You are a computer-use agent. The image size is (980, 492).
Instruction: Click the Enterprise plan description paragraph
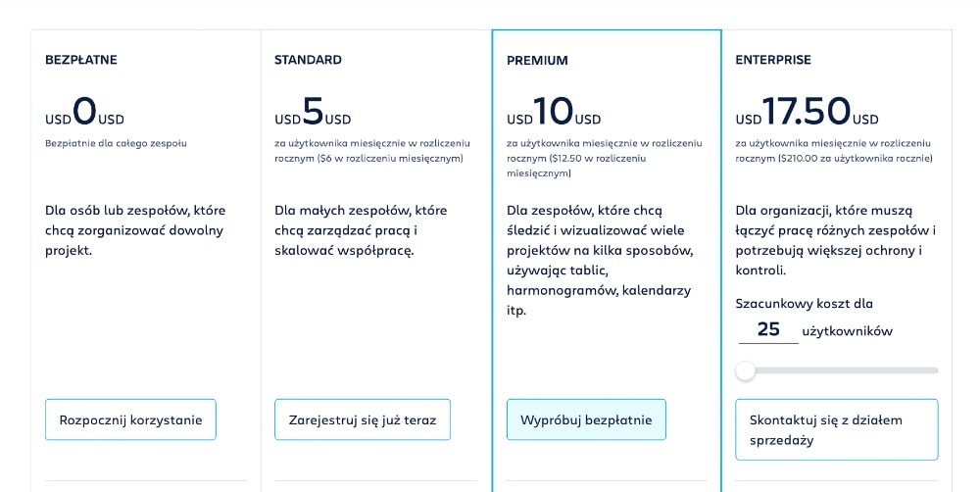coord(835,239)
